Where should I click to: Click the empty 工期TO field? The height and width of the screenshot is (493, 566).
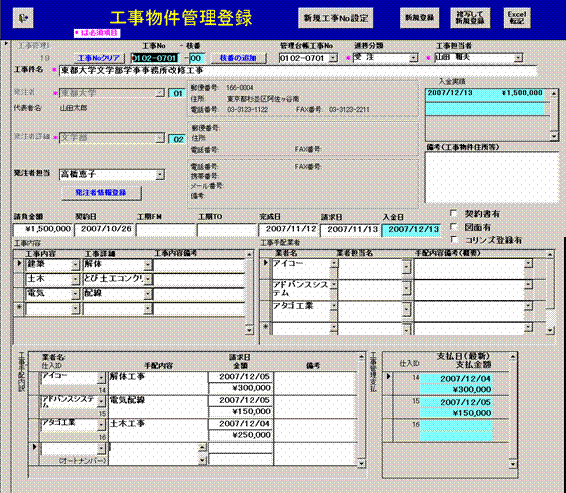[x=227, y=230]
